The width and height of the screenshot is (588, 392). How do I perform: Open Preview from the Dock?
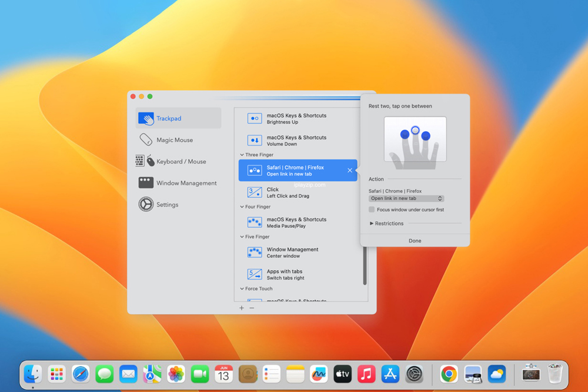tap(473, 374)
